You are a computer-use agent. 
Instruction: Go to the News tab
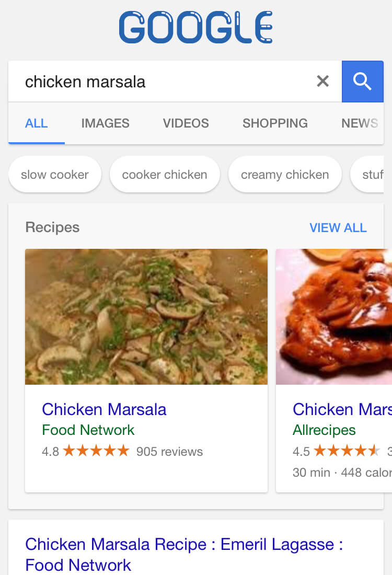pyautogui.click(x=359, y=123)
